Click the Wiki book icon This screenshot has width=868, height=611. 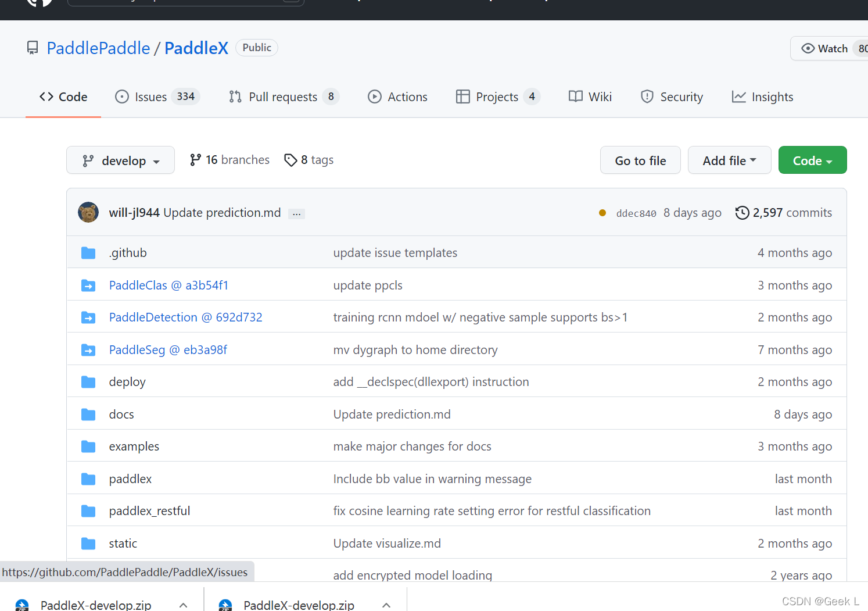click(575, 97)
